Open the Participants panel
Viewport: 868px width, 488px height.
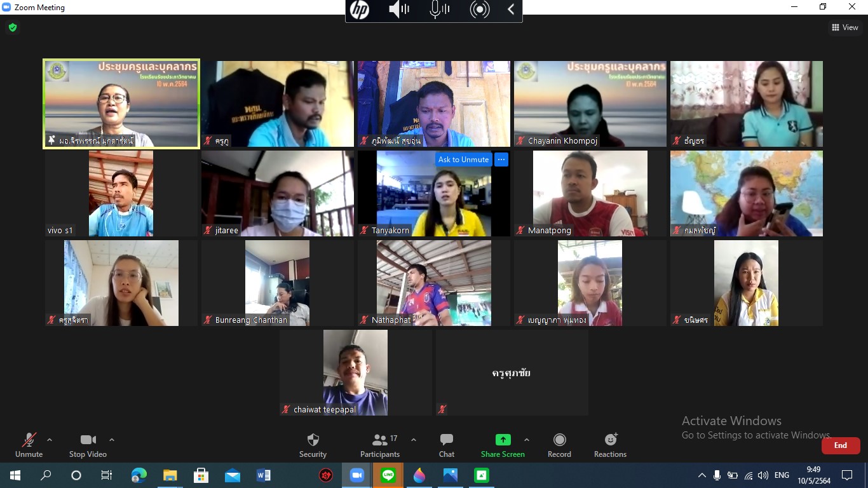(380, 445)
